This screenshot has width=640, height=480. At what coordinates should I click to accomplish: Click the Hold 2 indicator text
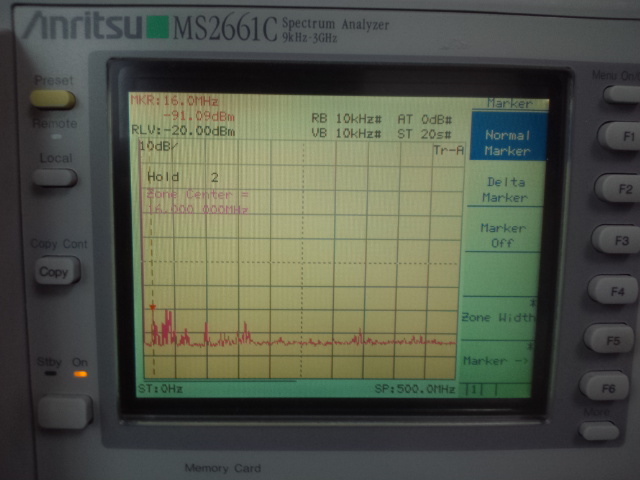point(183,177)
